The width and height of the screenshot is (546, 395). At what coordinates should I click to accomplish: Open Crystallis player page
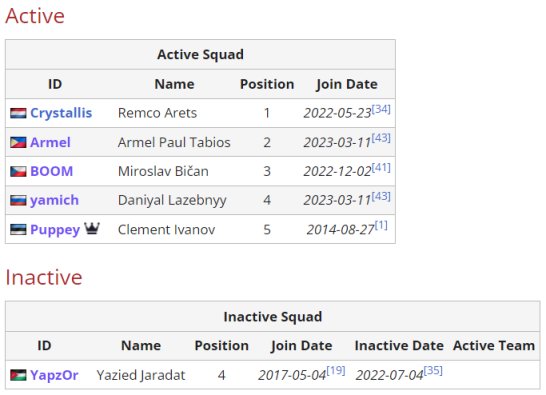[x=61, y=113]
